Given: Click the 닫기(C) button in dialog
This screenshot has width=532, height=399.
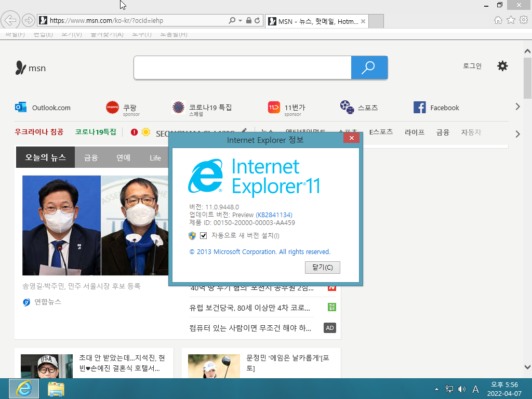Looking at the screenshot, I should pos(322,268).
